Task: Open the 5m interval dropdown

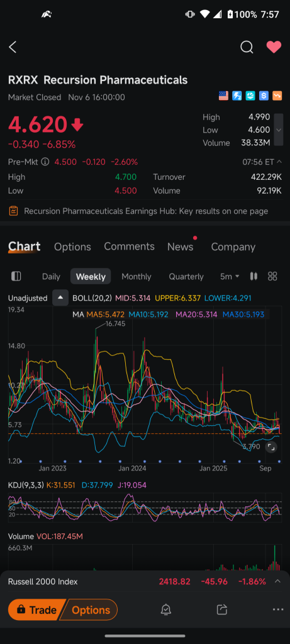Action: tap(230, 277)
